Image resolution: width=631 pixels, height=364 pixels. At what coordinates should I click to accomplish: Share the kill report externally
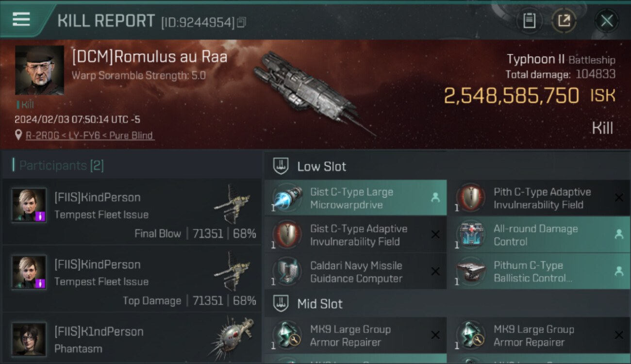[564, 21]
